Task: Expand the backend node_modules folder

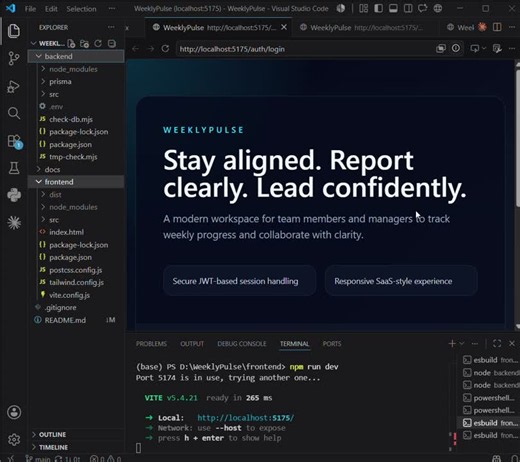Action: (76, 69)
